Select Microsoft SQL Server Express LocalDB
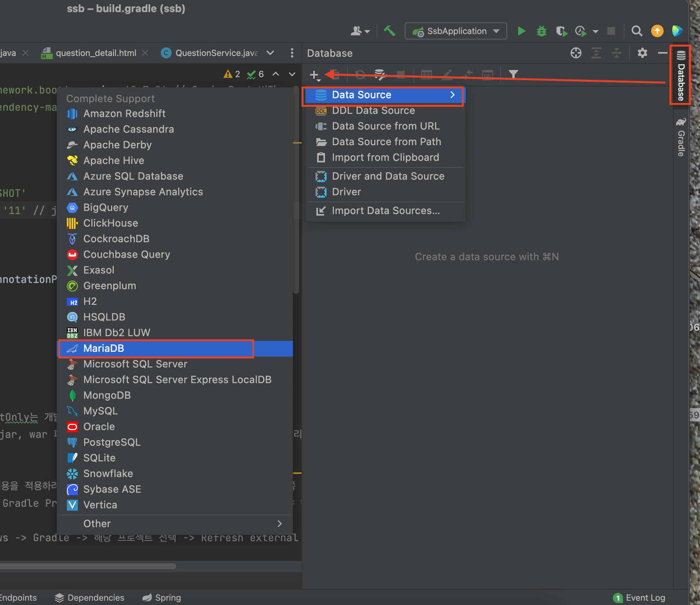 click(x=175, y=380)
